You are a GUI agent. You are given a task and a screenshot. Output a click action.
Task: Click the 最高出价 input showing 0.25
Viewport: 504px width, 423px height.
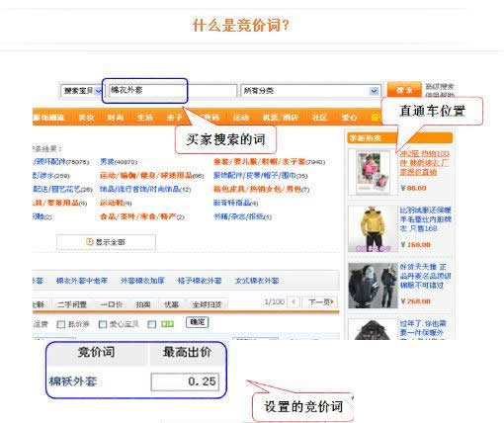pyautogui.click(x=185, y=381)
